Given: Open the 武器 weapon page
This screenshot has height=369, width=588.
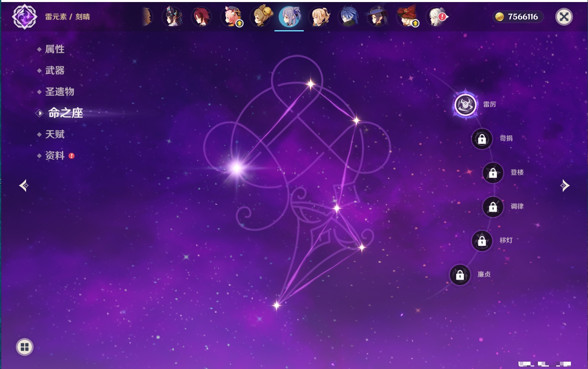Looking at the screenshot, I should [x=55, y=71].
